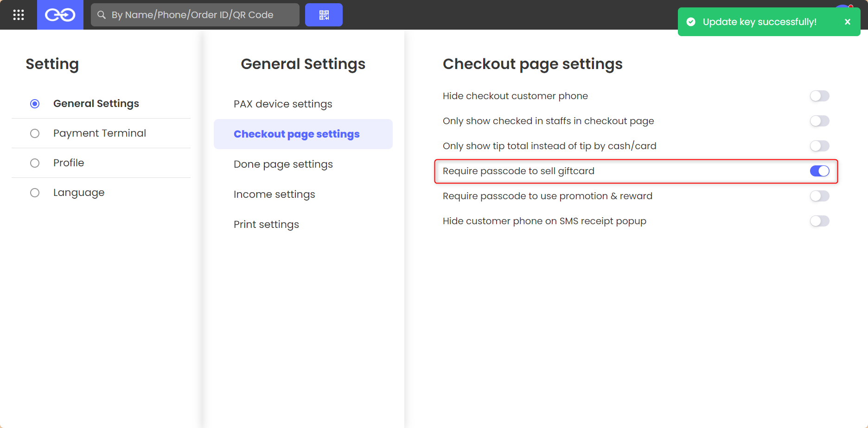Viewport: 868px width, 428px height.
Task: Open the apps grid menu icon
Action: point(19,15)
